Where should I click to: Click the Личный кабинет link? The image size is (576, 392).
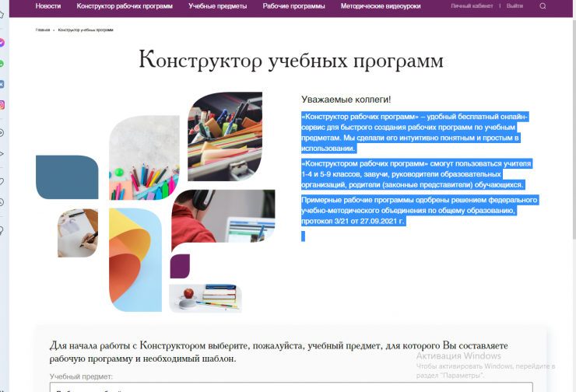pyautogui.click(x=472, y=5)
